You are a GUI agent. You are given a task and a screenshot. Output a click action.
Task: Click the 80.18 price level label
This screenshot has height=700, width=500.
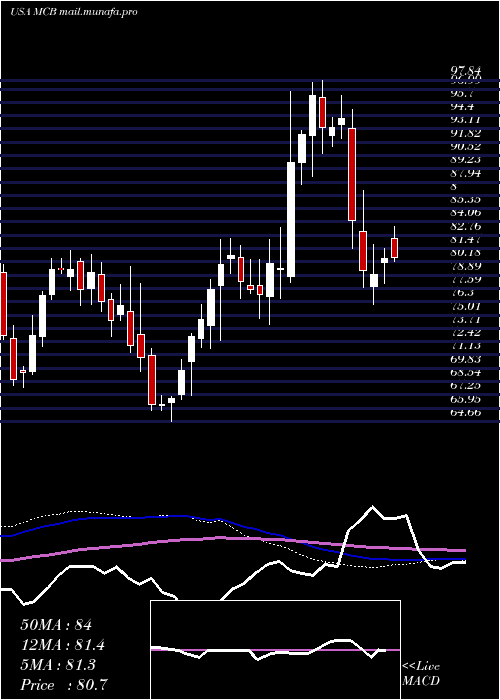(x=466, y=253)
